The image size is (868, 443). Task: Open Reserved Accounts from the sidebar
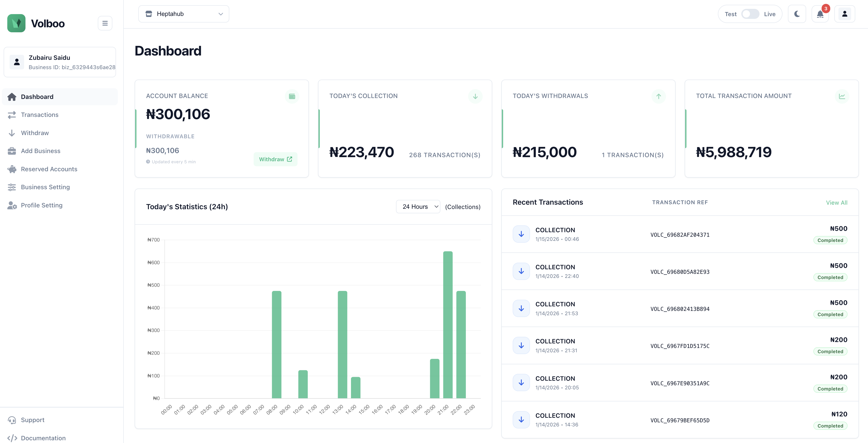pos(49,169)
